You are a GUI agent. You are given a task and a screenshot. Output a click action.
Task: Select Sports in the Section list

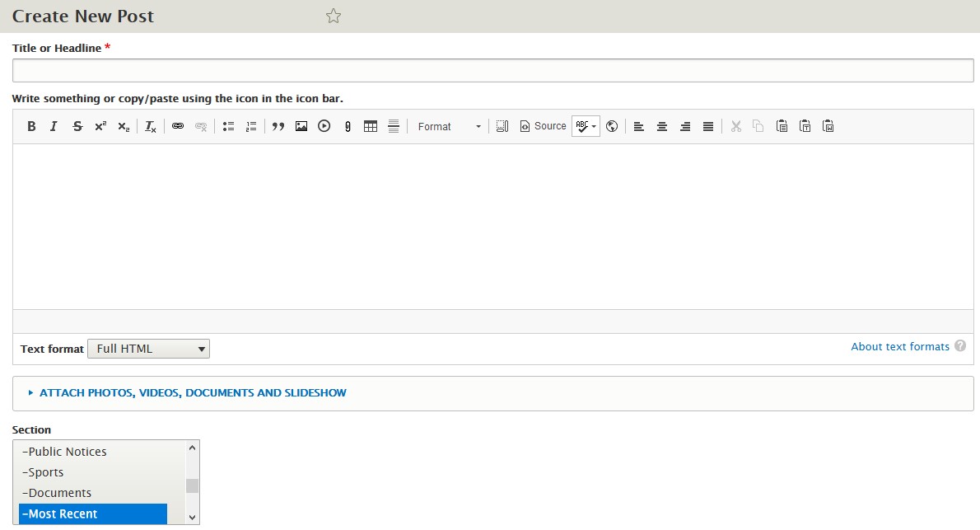(46, 472)
